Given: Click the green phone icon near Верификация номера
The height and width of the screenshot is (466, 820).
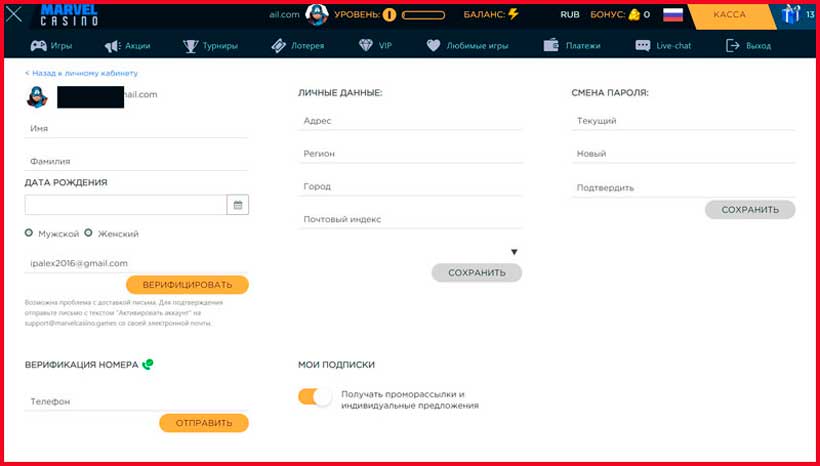Looking at the screenshot, I should pyautogui.click(x=148, y=365).
